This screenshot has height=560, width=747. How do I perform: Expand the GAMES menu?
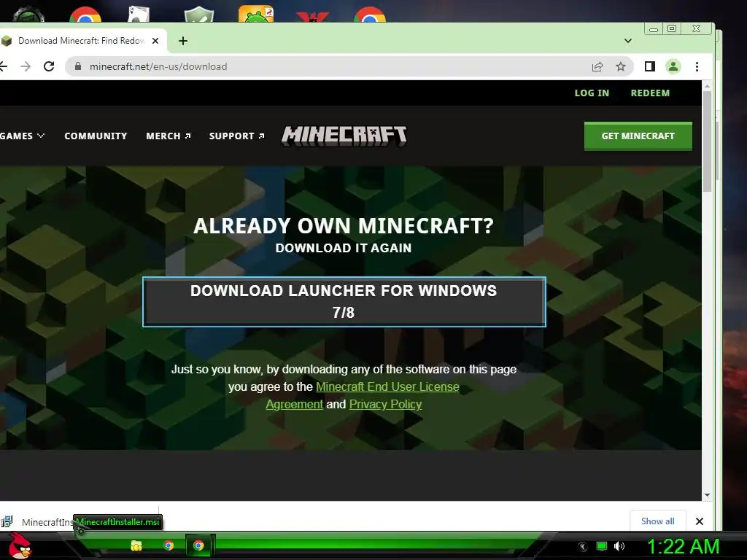(x=22, y=136)
